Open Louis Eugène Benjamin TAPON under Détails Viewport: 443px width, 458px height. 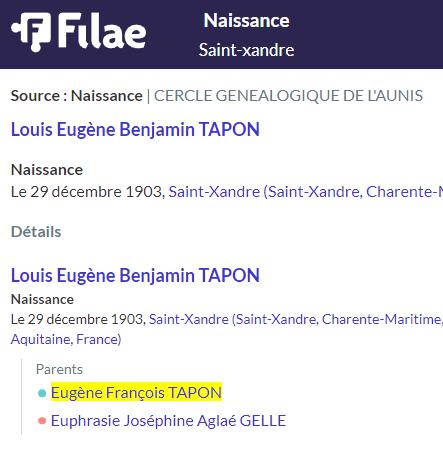click(x=135, y=276)
